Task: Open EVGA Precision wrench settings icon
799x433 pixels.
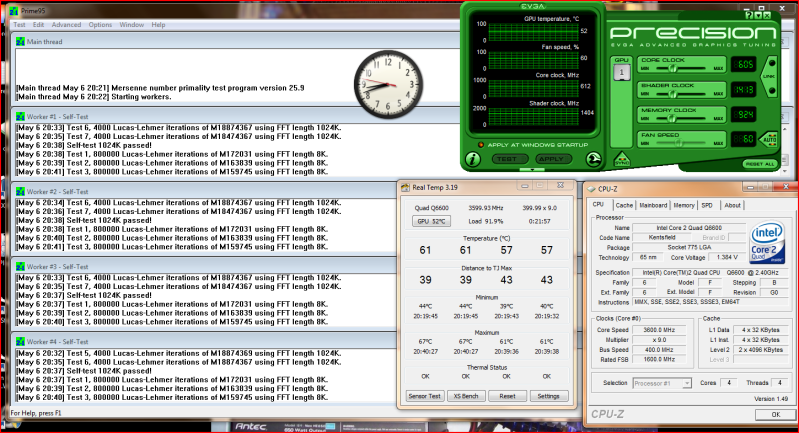Action: click(593, 159)
